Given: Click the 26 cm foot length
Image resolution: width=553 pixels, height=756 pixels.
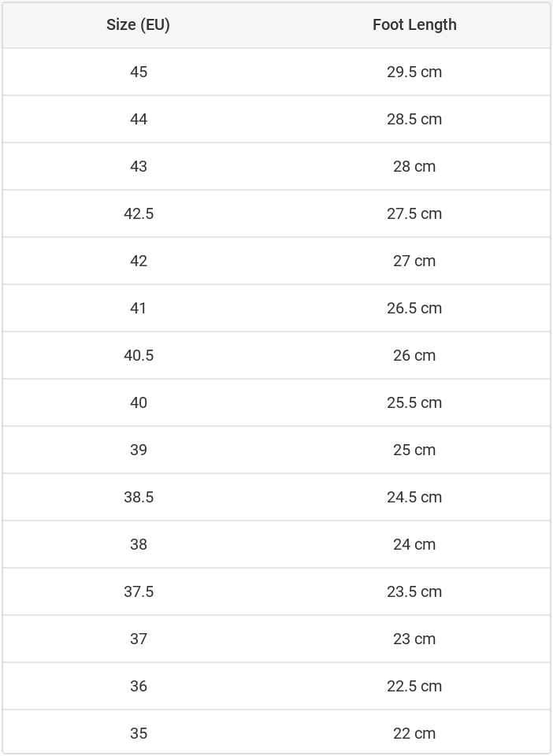Looking at the screenshot, I should point(414,355).
